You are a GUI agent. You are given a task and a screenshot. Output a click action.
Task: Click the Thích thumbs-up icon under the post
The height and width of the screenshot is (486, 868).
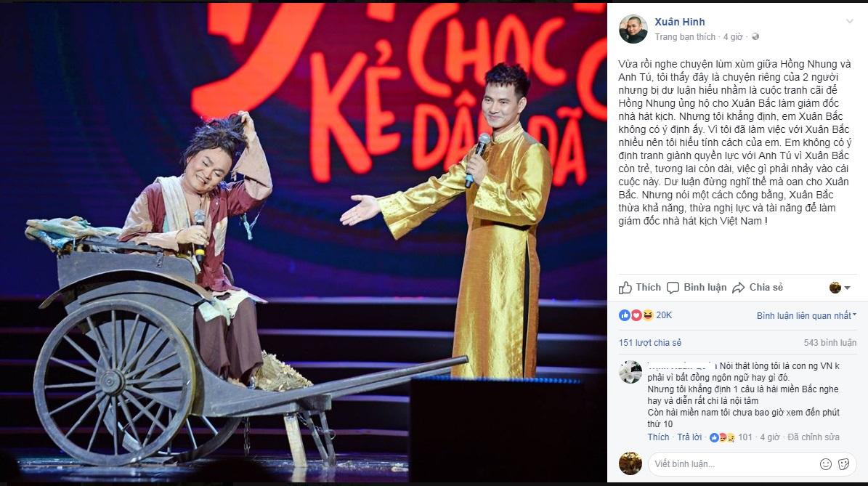pyautogui.click(x=625, y=287)
